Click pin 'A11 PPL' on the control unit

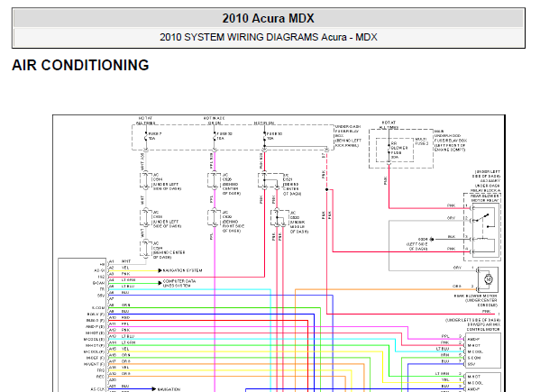[119, 324]
